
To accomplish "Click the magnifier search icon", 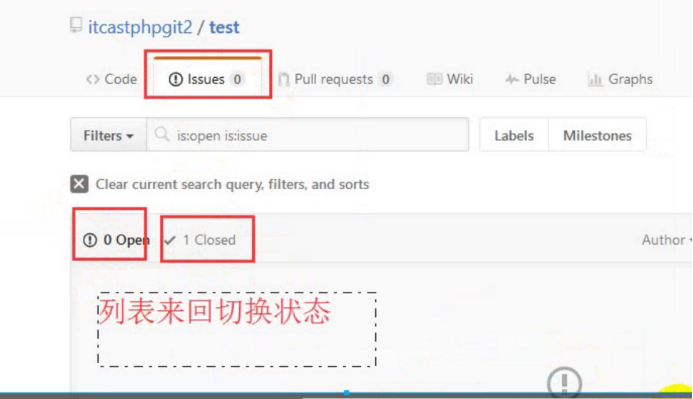I will pos(162,134).
